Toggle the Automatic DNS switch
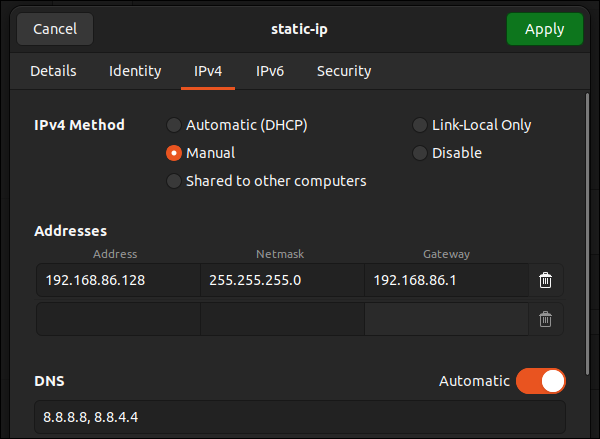600x439 pixels. (x=541, y=381)
